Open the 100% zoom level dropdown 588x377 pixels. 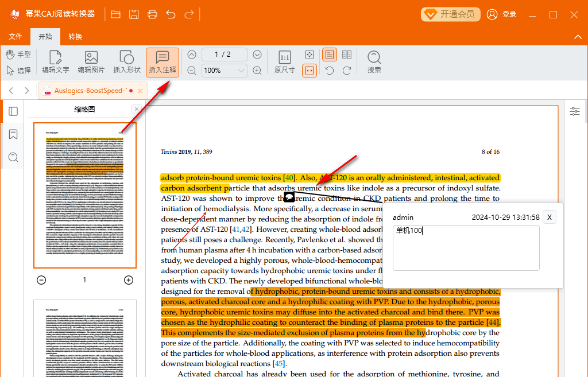click(x=241, y=71)
